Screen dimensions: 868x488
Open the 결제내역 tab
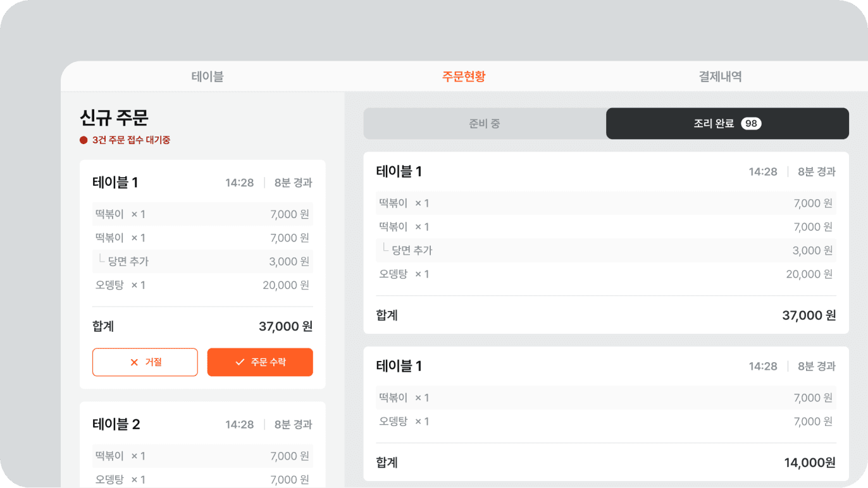720,76
